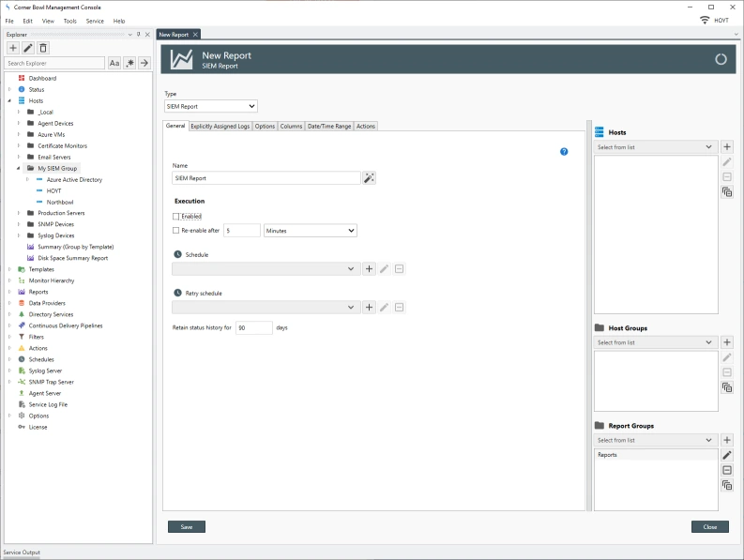Viewport: 744px width, 560px height.
Task: Click the Hosts edit pencil icon
Action: [726, 162]
